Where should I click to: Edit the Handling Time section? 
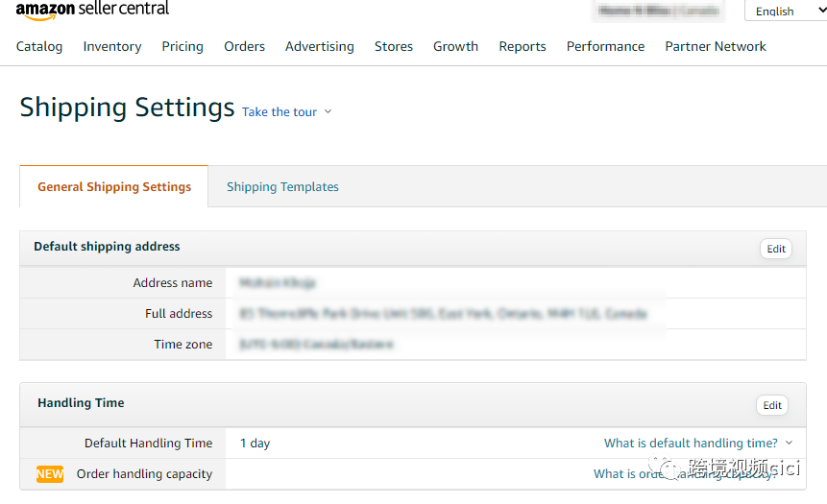pos(772,405)
